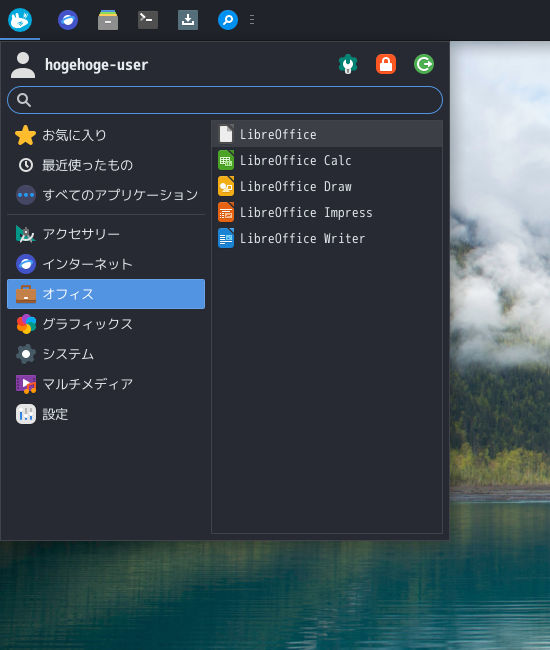
Task: Lock the screen with orange padlock
Action: pyautogui.click(x=386, y=64)
